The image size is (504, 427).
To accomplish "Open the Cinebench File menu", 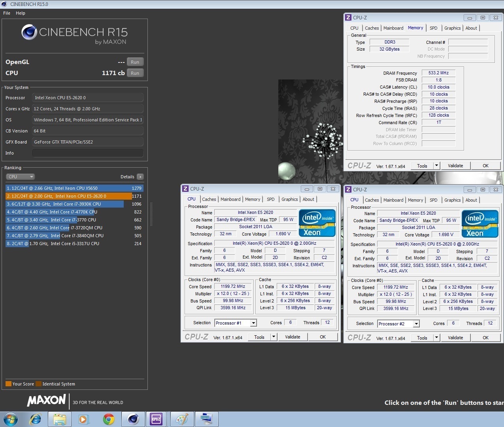I will [7, 13].
